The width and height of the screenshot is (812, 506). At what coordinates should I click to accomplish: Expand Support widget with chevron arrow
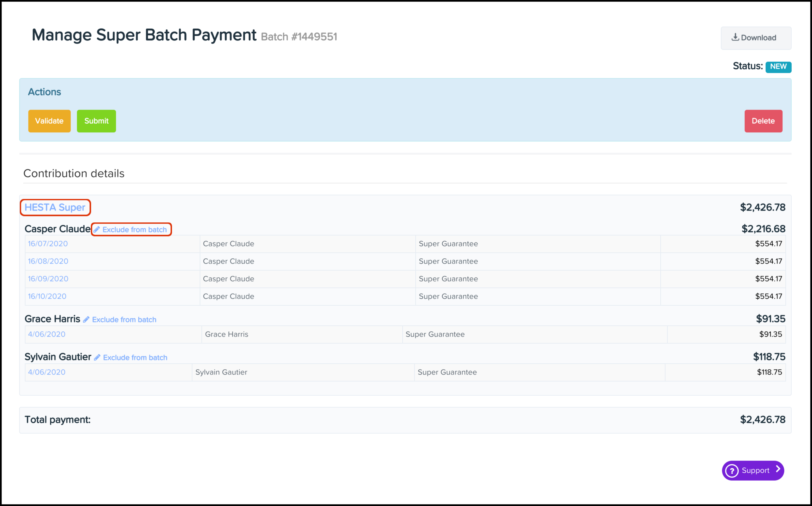tap(778, 469)
